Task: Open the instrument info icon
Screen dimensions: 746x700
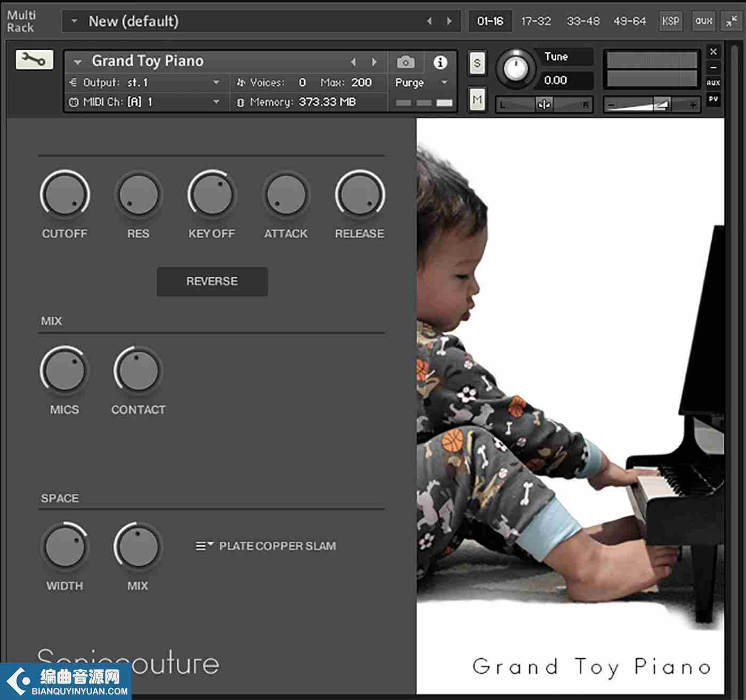Action: 440,62
